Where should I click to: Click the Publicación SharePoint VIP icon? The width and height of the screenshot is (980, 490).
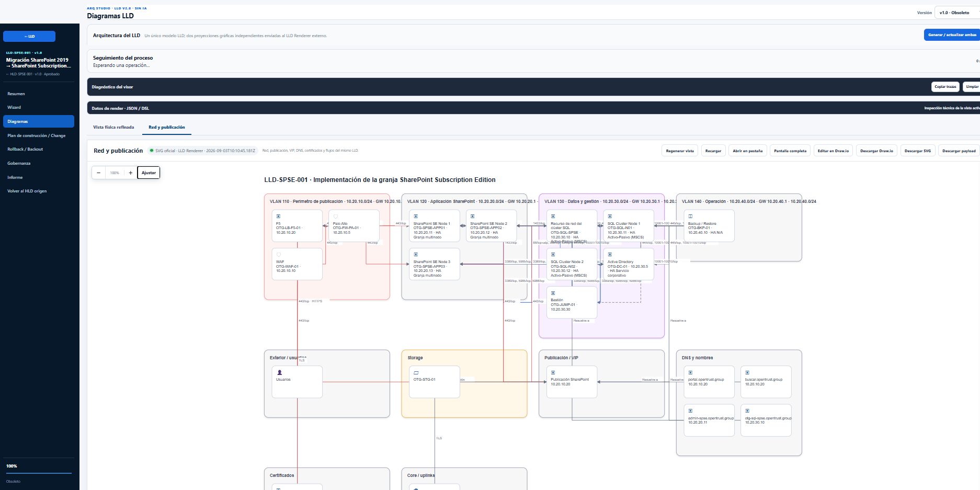click(553, 372)
